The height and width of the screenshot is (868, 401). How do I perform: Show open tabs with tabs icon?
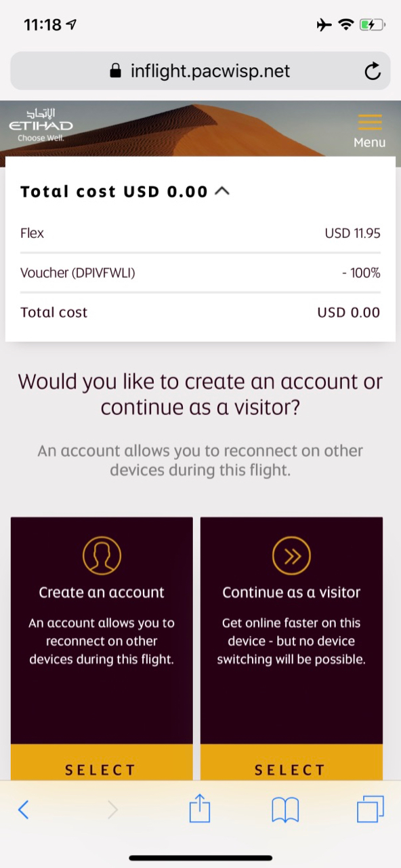click(371, 809)
